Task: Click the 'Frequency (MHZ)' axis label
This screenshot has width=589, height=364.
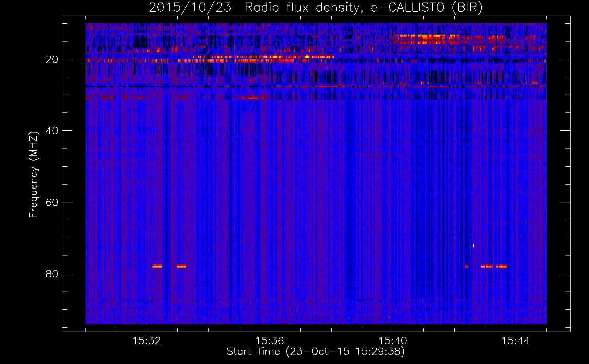Action: click(x=33, y=175)
